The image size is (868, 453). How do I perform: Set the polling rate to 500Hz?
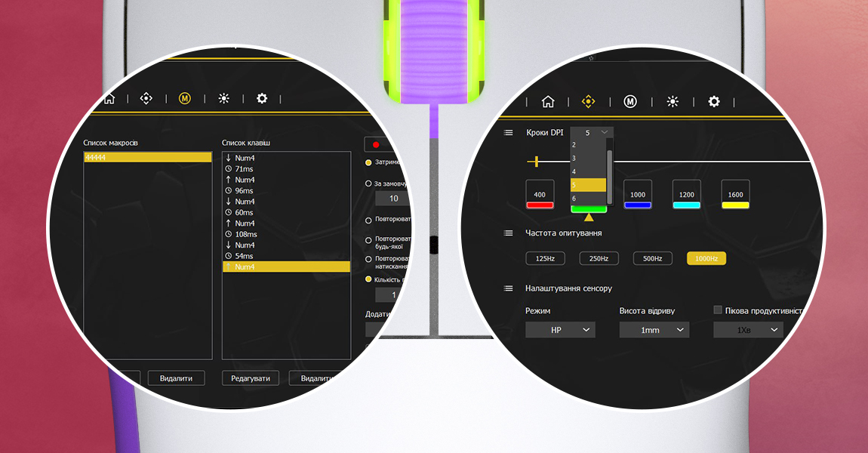(x=652, y=258)
